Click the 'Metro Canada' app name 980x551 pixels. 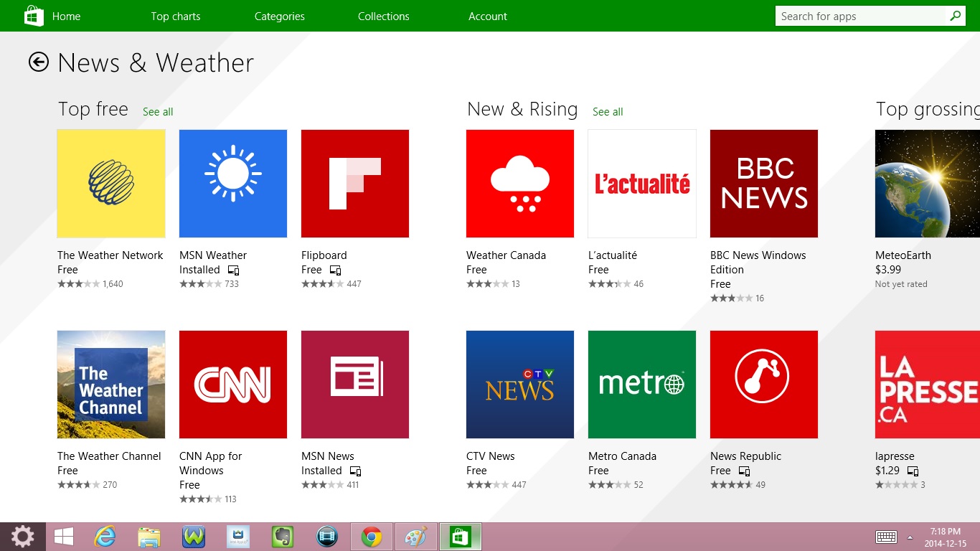click(622, 456)
